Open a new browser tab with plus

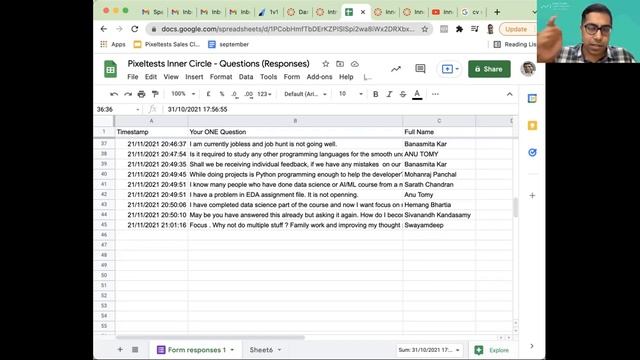click(x=497, y=12)
